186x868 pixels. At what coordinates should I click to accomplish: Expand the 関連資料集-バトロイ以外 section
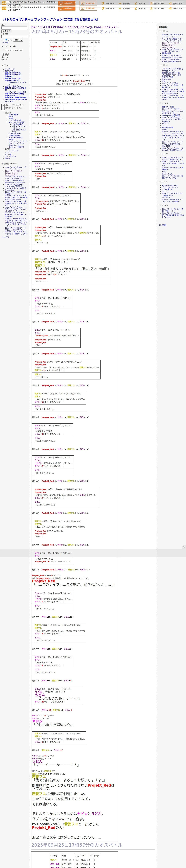3,108
